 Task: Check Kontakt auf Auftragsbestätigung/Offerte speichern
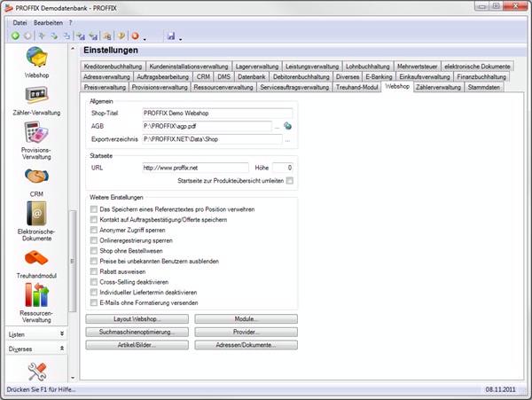(x=94, y=219)
